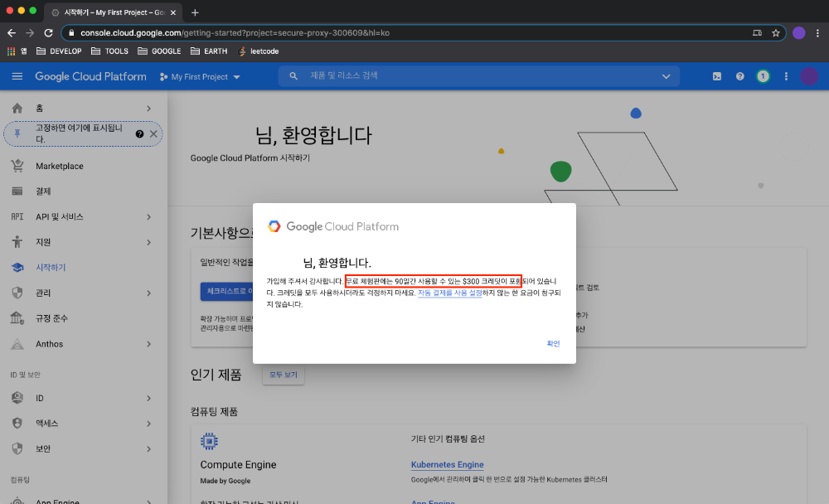Open My First Project selector dropdown
This screenshot has height=504, width=829.
click(200, 77)
